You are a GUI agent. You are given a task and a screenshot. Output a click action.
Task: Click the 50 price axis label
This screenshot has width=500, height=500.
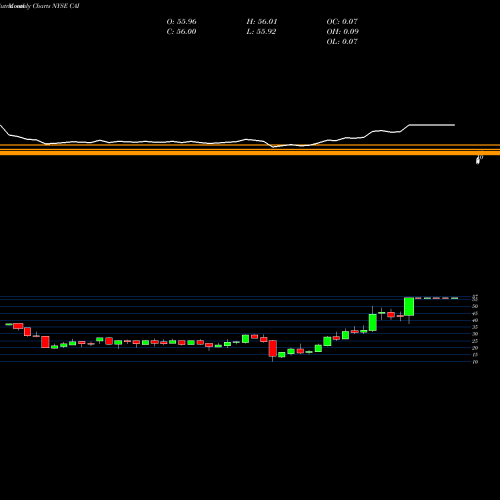[x=475, y=306]
